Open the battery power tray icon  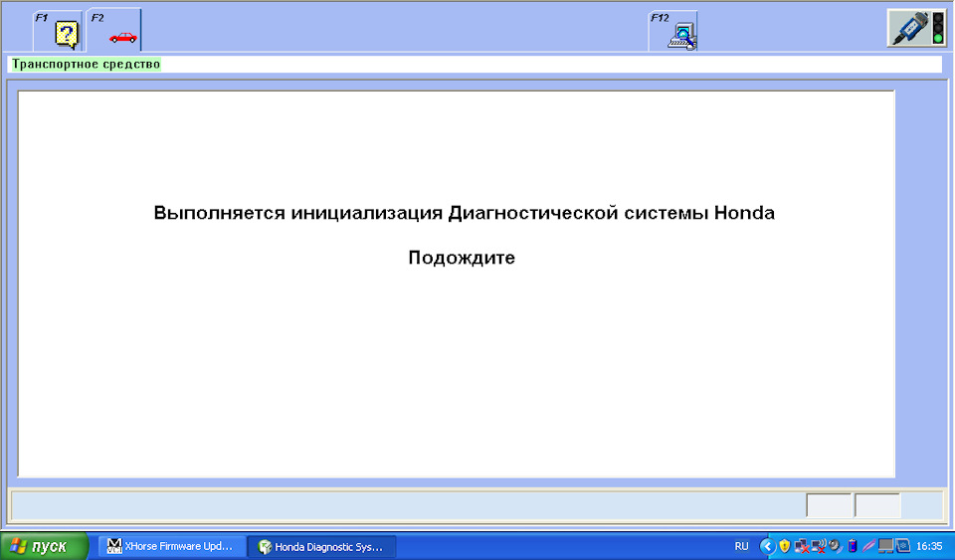point(853,547)
